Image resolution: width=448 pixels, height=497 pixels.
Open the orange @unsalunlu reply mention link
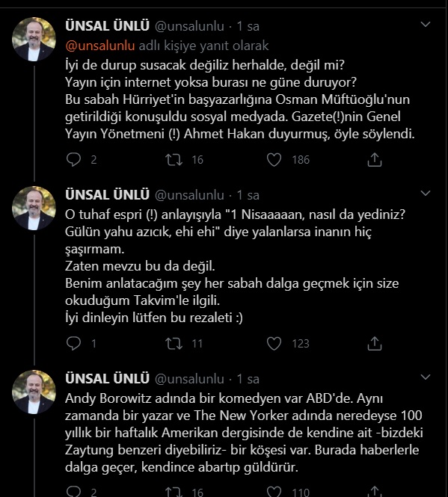click(100, 46)
